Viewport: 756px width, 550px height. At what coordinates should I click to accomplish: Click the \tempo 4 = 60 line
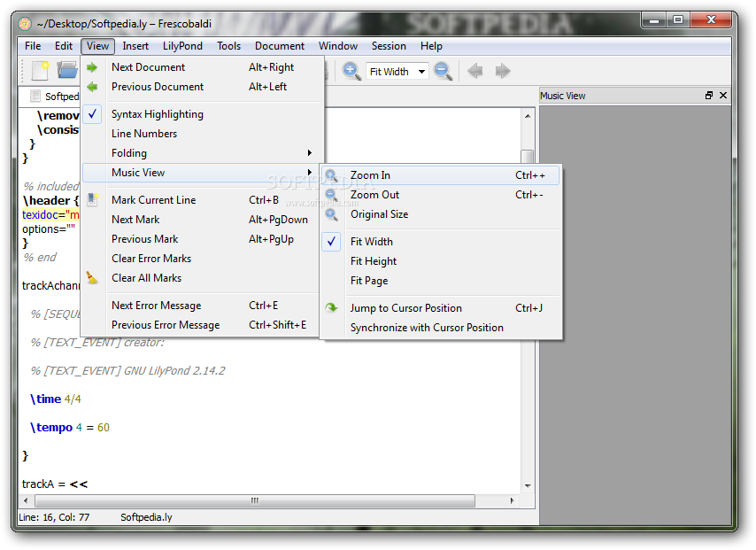[69, 428]
